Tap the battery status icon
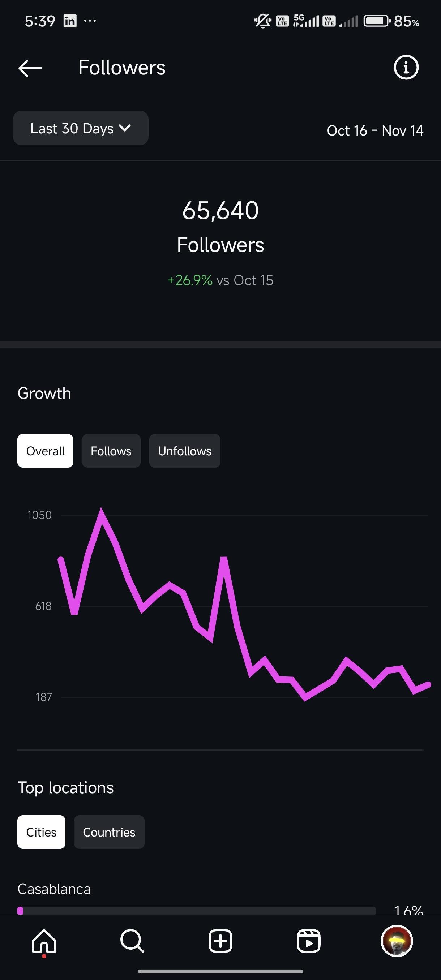 377,21
